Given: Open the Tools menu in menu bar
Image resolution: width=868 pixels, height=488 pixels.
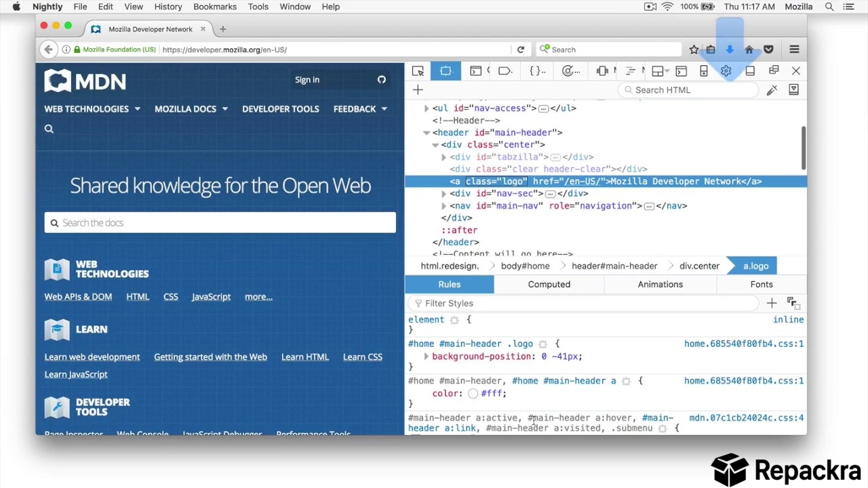Looking at the screenshot, I should tap(258, 7).
